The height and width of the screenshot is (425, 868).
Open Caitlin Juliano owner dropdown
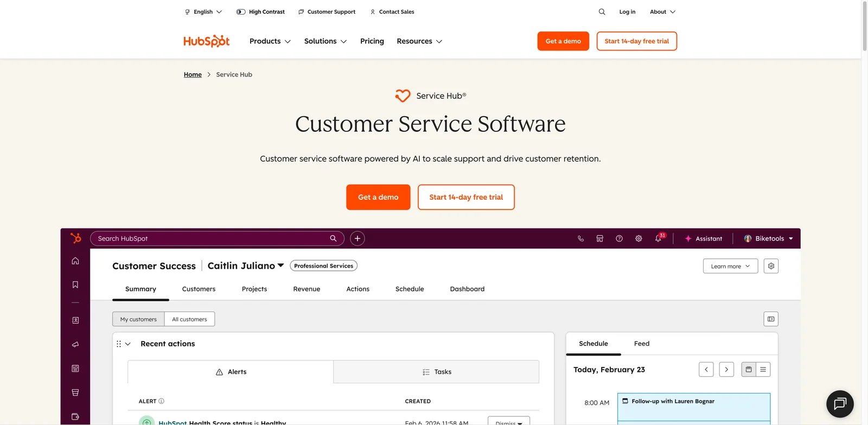[x=246, y=265]
